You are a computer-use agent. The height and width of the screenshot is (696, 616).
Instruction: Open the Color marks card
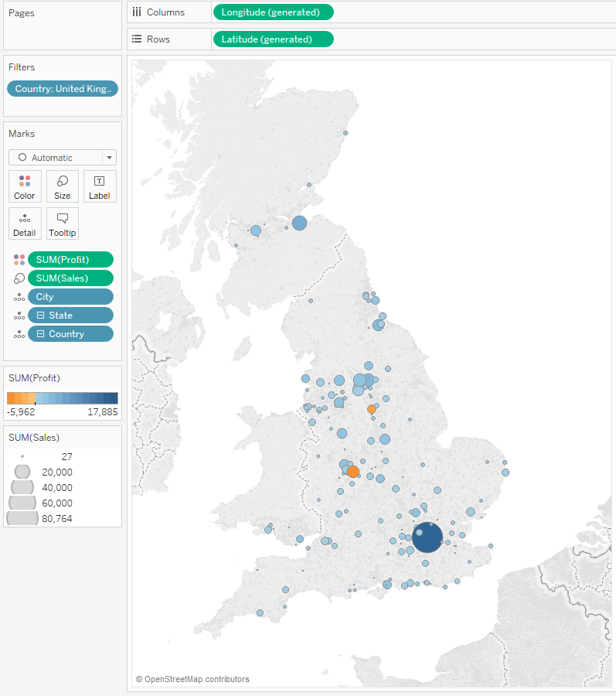25,186
